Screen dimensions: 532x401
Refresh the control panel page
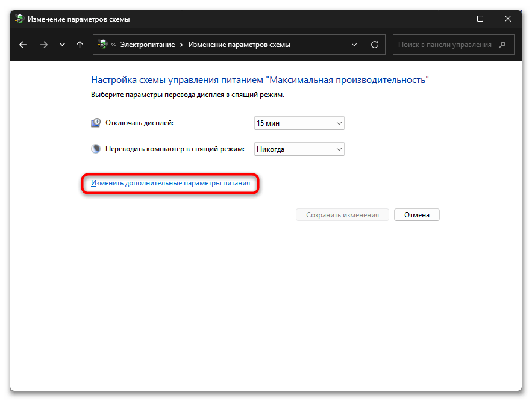click(x=375, y=45)
